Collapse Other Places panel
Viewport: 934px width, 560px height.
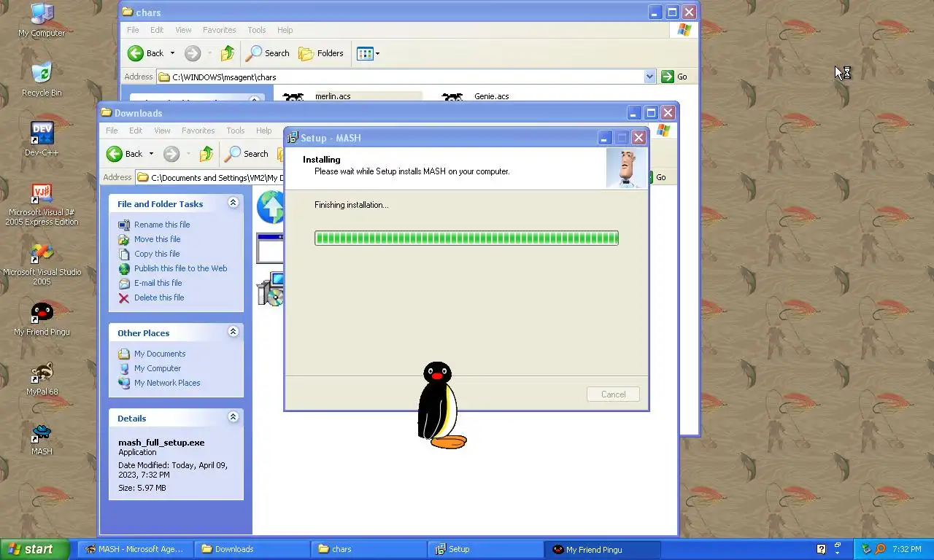(233, 332)
